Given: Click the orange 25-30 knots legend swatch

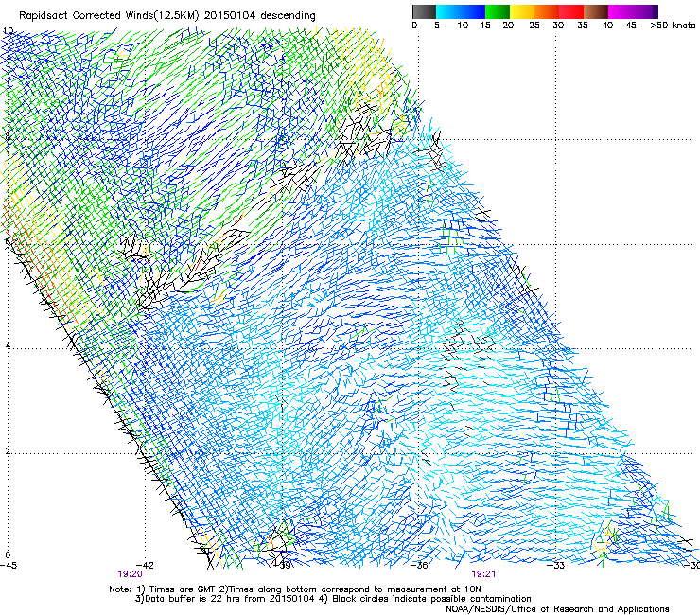Looking at the screenshot, I should point(547,11).
